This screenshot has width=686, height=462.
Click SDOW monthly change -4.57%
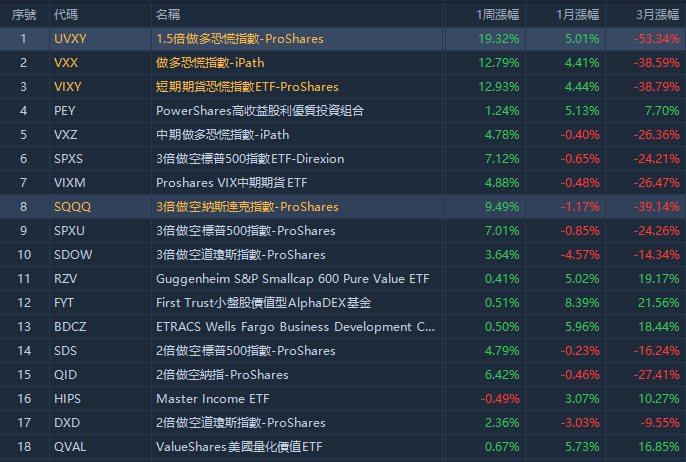point(580,255)
